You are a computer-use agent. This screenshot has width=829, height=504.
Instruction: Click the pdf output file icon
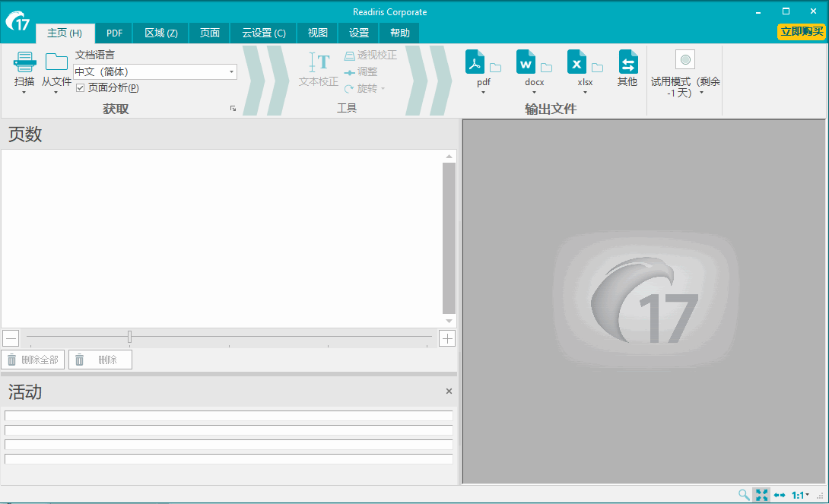(475, 62)
